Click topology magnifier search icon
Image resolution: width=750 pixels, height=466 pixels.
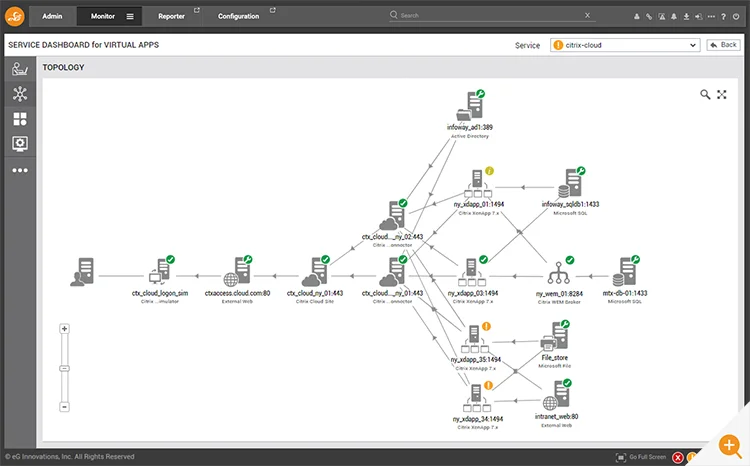(705, 94)
